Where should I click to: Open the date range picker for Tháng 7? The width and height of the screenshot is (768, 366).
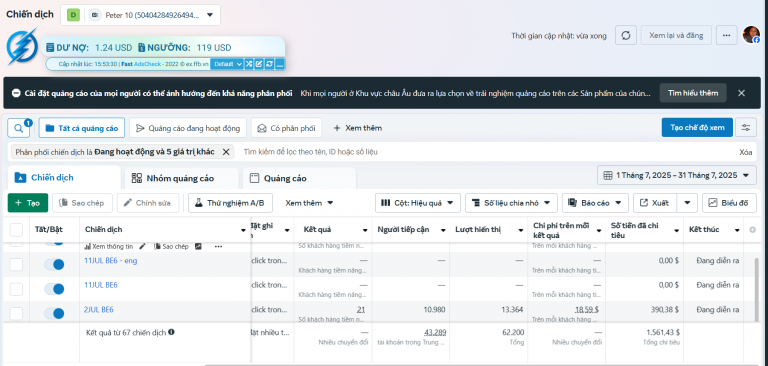point(676,175)
